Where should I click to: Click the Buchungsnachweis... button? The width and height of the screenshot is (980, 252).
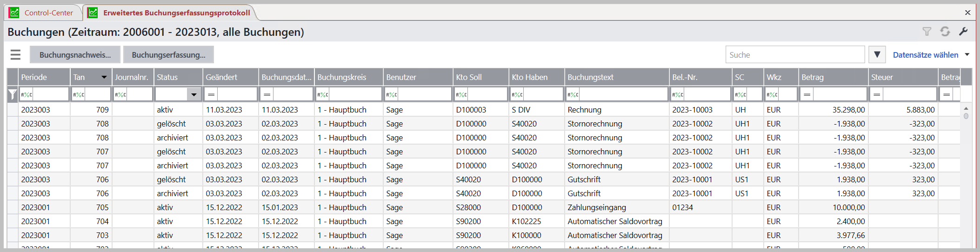tap(75, 55)
